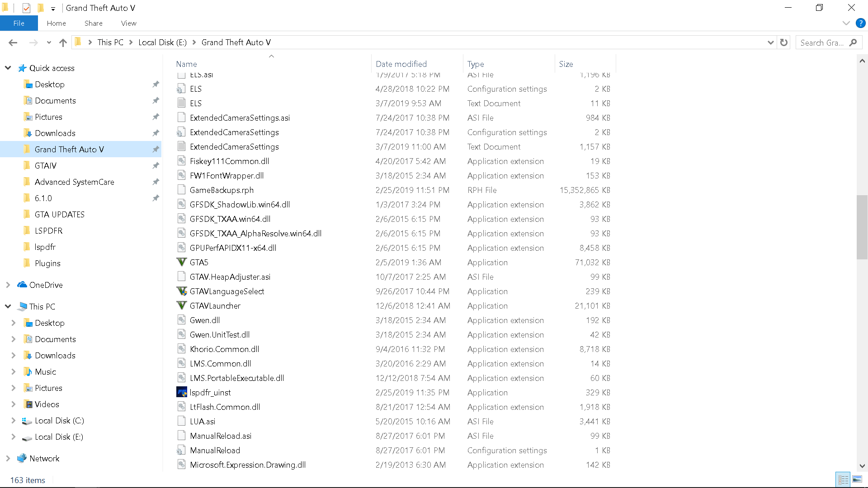
Task: Open the GTA5 application icon
Action: click(x=181, y=262)
